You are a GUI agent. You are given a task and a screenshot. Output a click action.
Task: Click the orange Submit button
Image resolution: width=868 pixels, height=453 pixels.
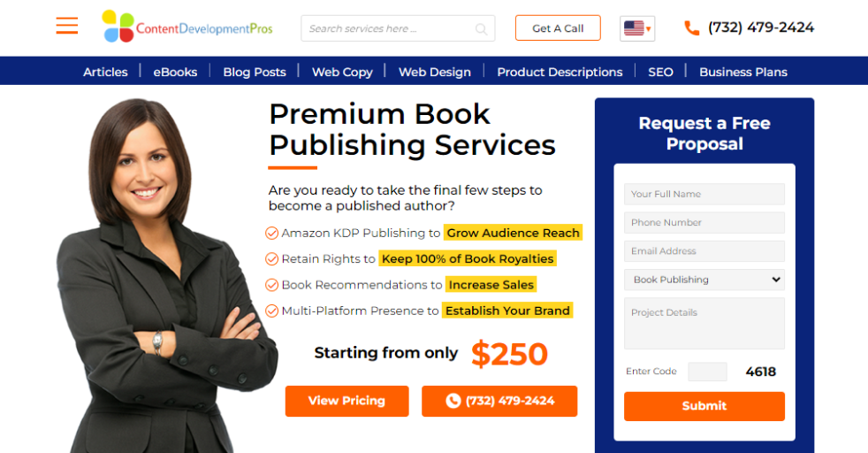tap(704, 406)
